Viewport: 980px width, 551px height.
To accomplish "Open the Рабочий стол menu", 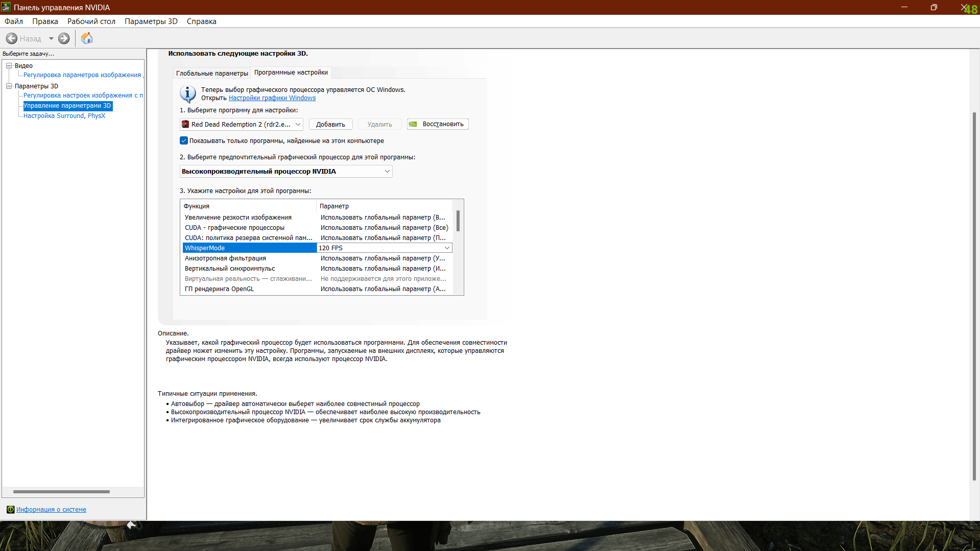I will (91, 21).
